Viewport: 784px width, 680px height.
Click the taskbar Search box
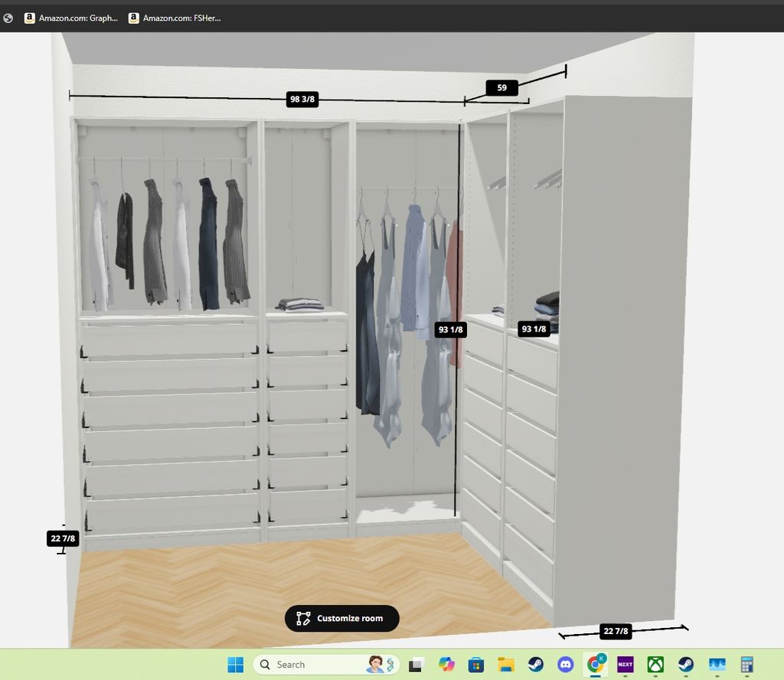tap(327, 664)
